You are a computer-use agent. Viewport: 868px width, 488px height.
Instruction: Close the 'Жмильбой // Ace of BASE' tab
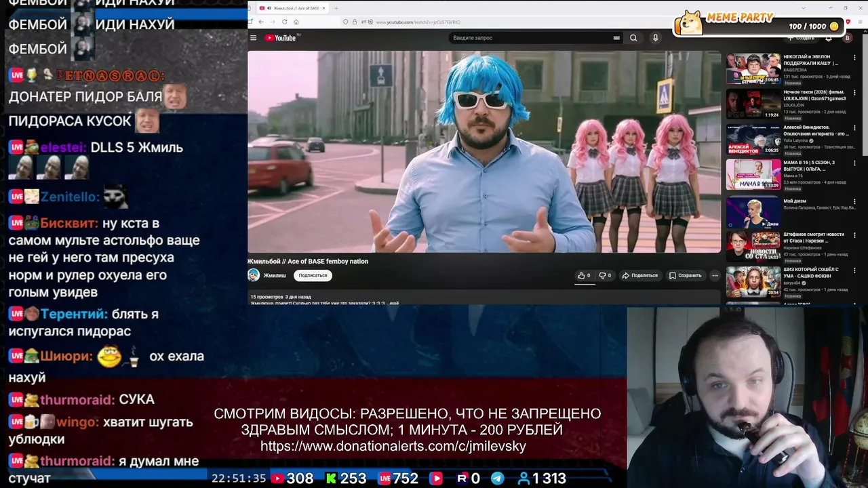click(323, 8)
